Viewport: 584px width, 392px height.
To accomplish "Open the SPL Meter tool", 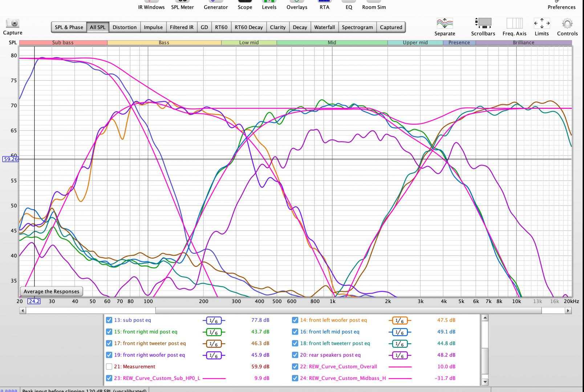I will point(182,5).
